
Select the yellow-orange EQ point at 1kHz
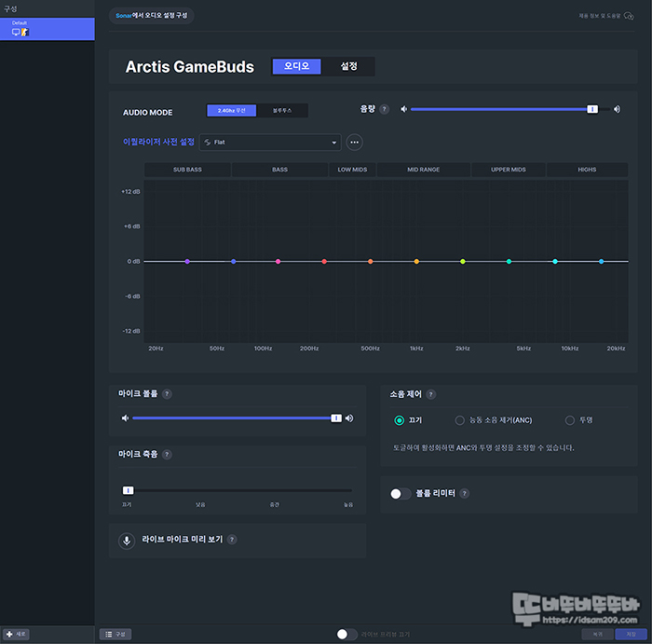[x=416, y=262]
